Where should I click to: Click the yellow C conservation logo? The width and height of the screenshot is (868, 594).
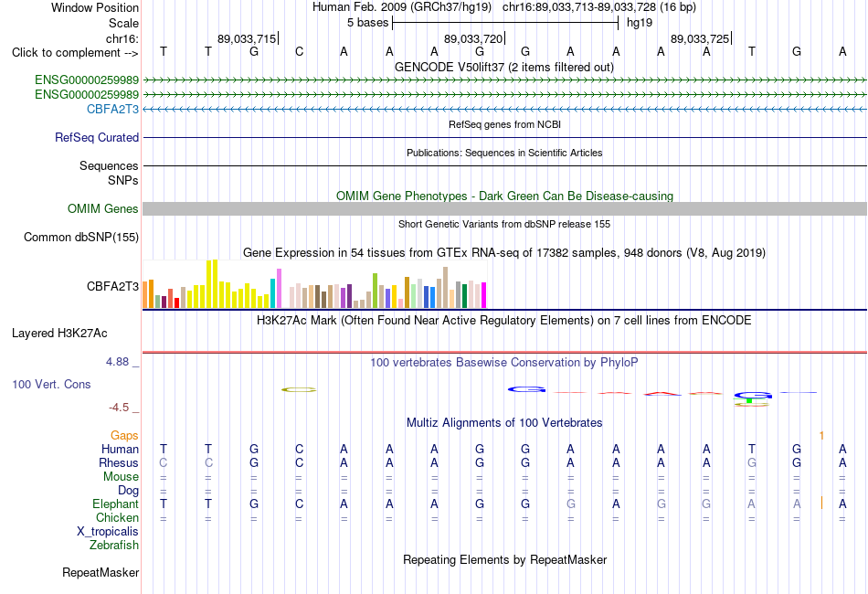[299, 389]
